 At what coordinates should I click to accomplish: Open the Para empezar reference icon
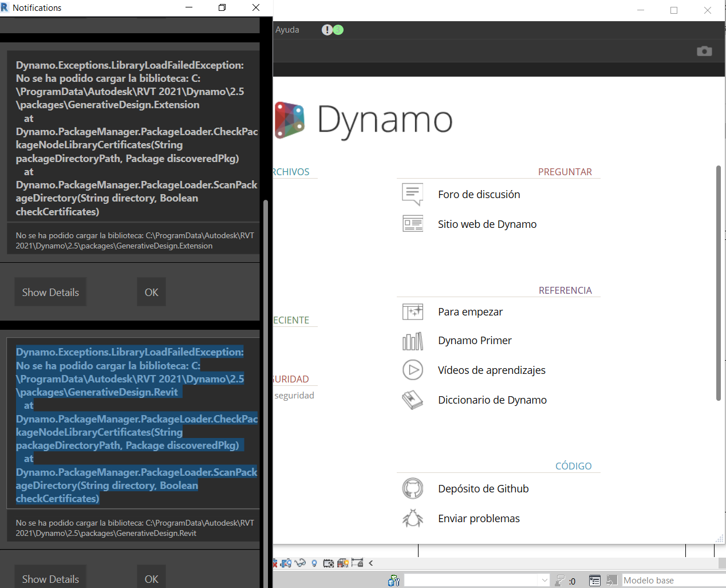(412, 311)
